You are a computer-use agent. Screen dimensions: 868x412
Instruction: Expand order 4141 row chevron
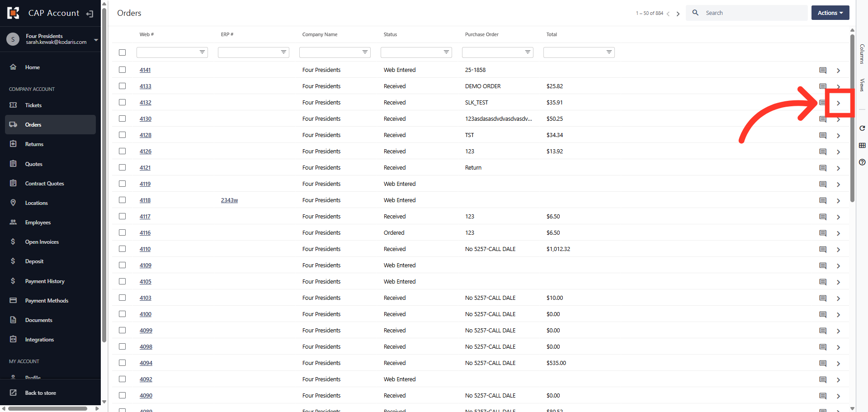pyautogui.click(x=838, y=71)
